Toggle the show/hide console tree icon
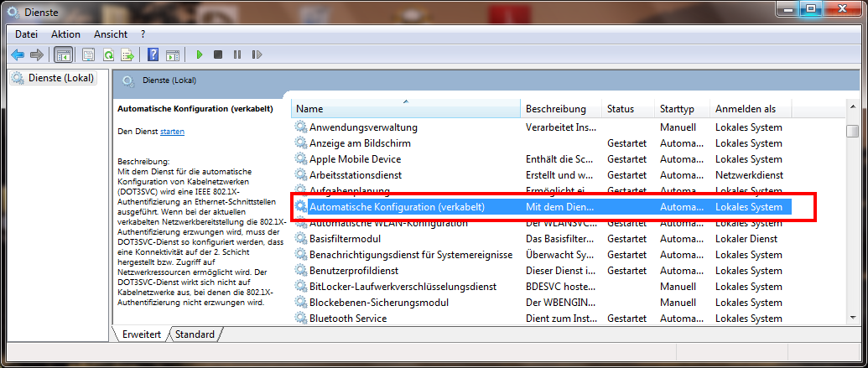Viewport: 868px width, 368px height. click(x=64, y=54)
